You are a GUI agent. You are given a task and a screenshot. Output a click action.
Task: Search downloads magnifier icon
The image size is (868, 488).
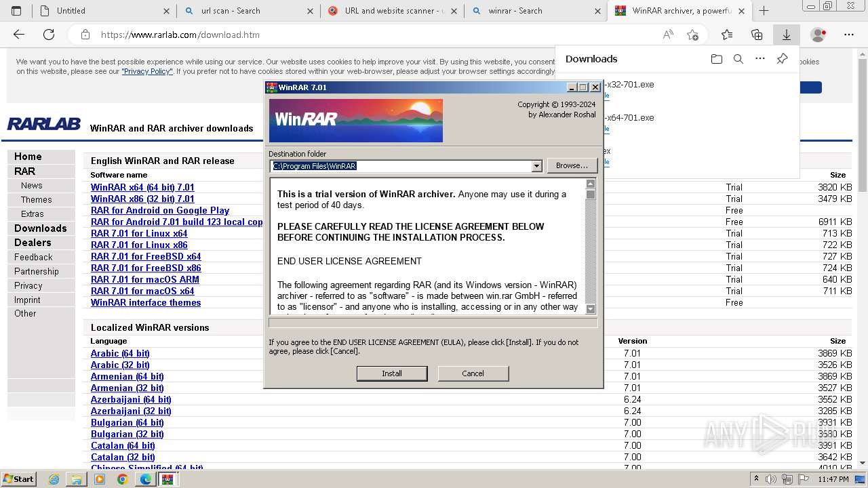tap(738, 59)
